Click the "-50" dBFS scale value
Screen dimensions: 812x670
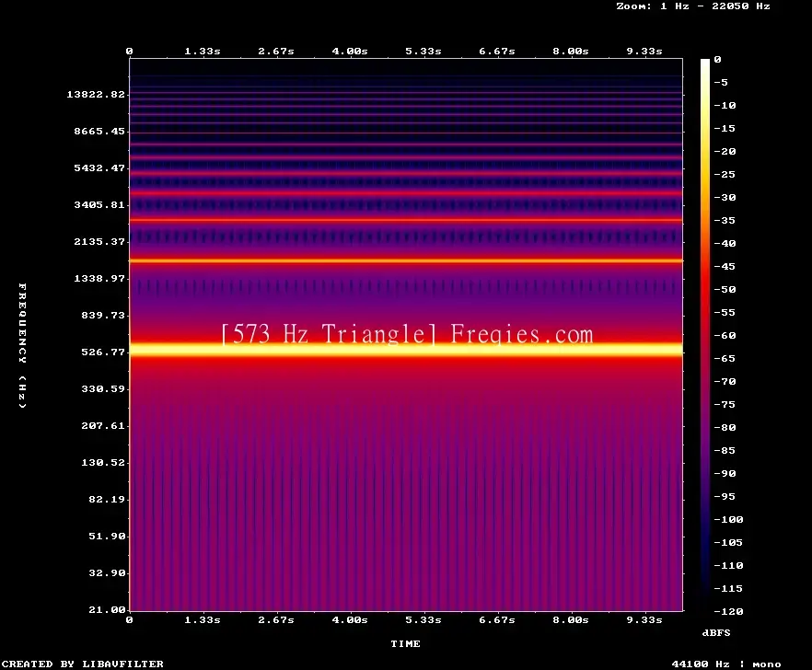point(725,289)
